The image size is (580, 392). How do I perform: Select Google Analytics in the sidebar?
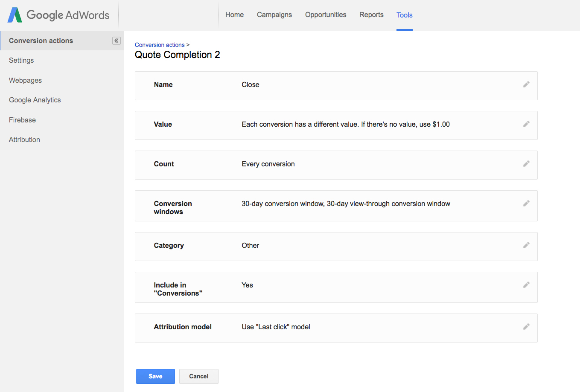click(x=35, y=100)
